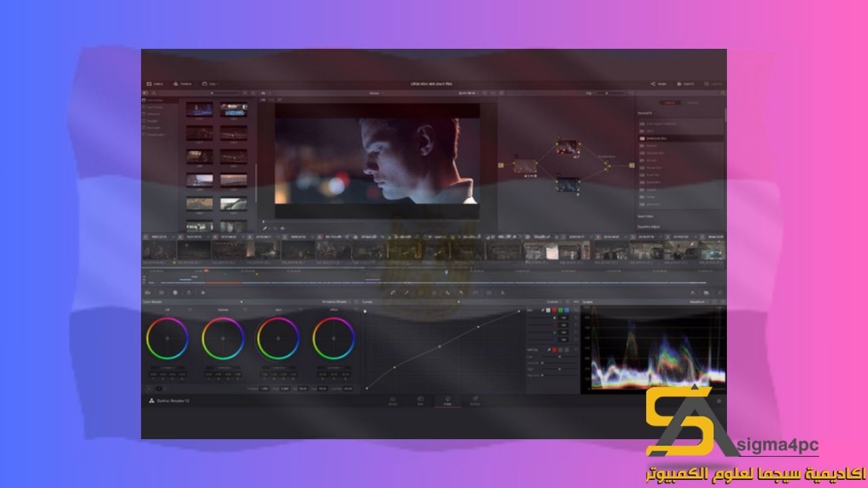
Task: Click the viewer image of the man
Action: click(x=377, y=160)
